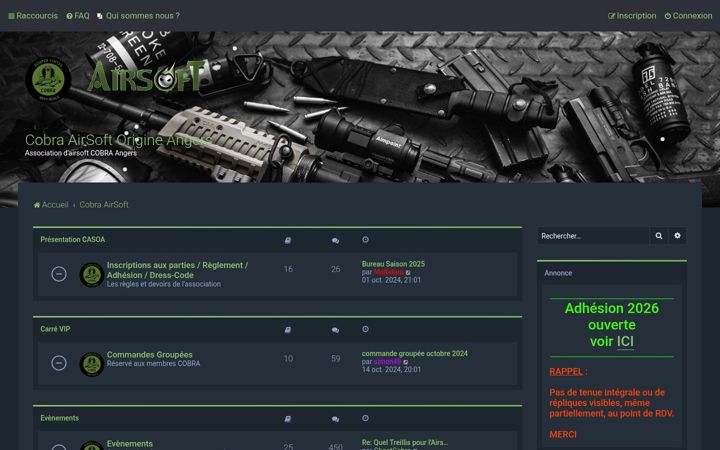
Task: Click the posts column icon in Présentation CASOA header
Action: pos(336,240)
